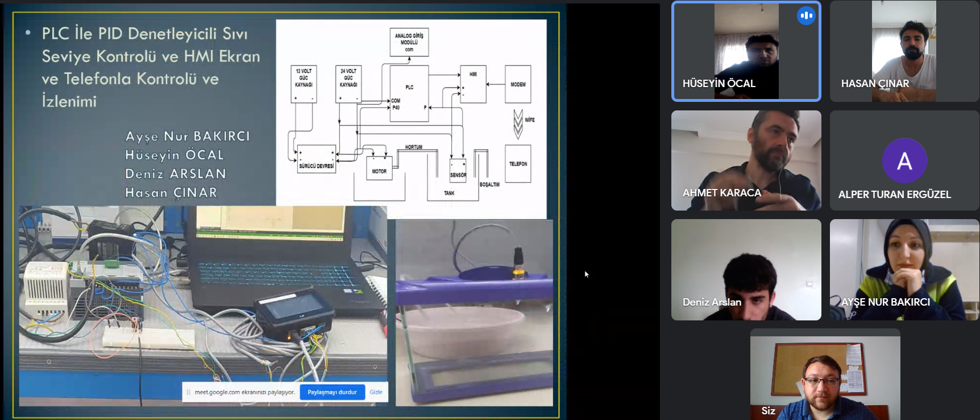Select Deniz Arslan's video tile
Image resolution: width=980 pixels, height=420 pixels.
click(x=746, y=270)
